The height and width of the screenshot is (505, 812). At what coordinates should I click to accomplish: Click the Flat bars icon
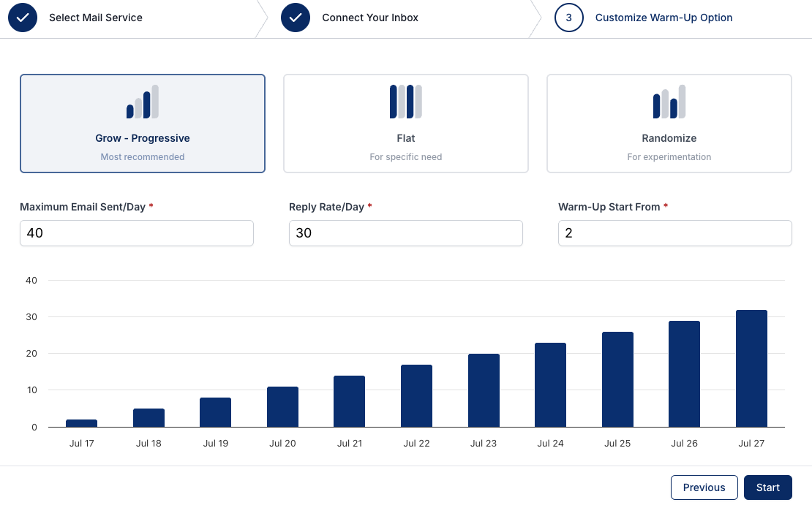point(405,102)
